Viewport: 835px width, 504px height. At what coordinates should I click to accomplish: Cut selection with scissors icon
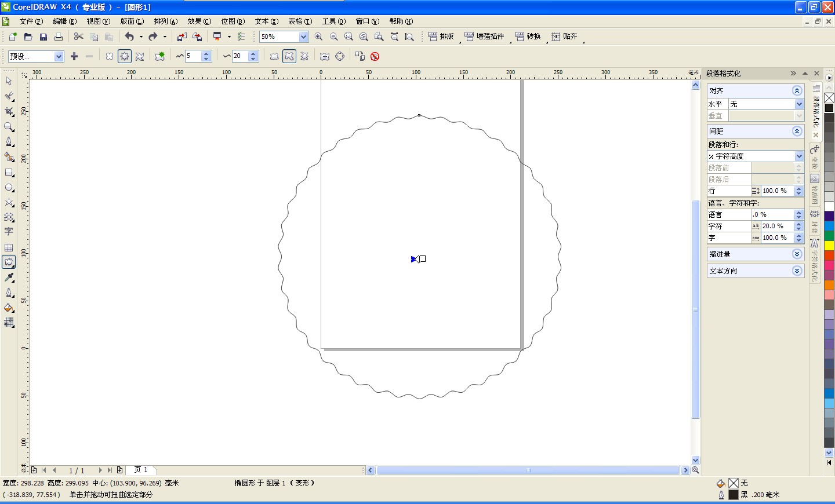[79, 36]
